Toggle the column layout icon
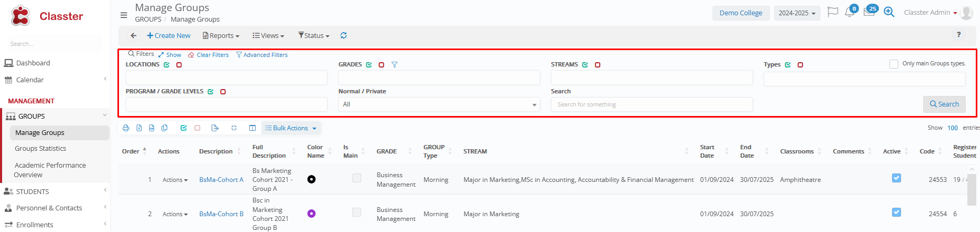Screen dimensions: 980x232 point(252,128)
